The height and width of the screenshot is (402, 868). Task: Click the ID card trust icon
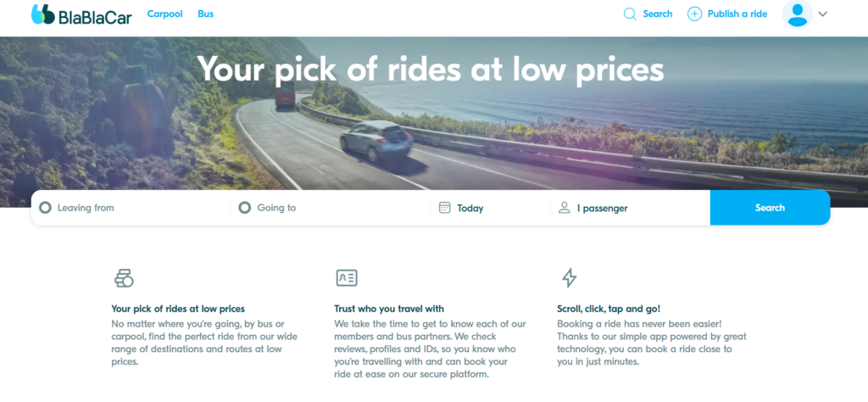tap(346, 277)
